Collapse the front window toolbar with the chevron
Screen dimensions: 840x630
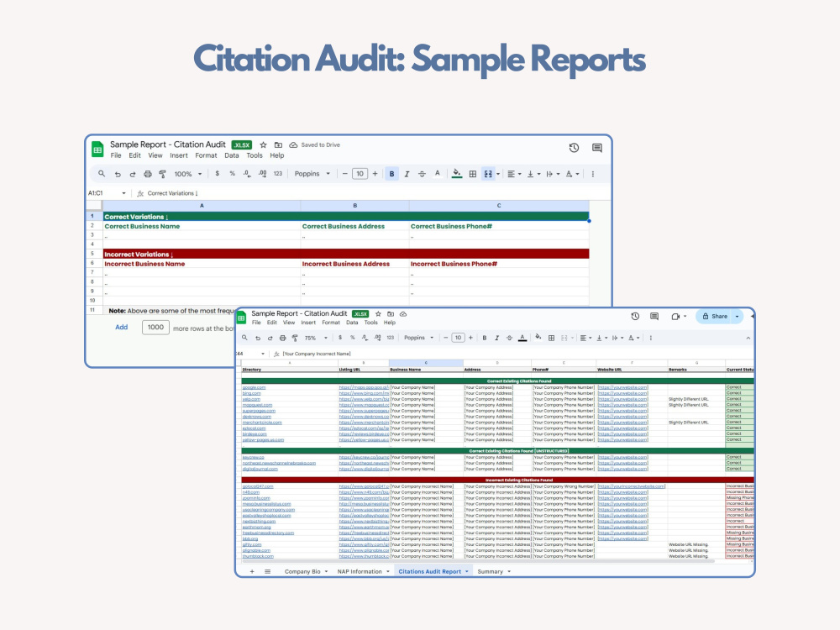748,338
